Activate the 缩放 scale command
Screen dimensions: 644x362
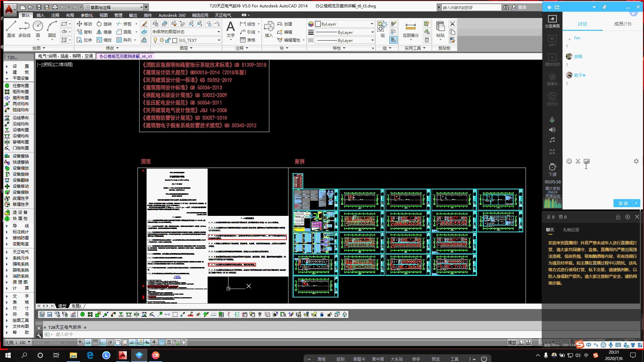point(104,40)
